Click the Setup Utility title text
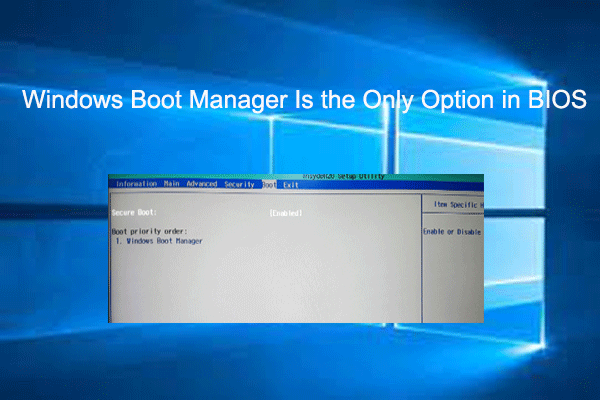This screenshot has height=400, width=600. [343, 176]
